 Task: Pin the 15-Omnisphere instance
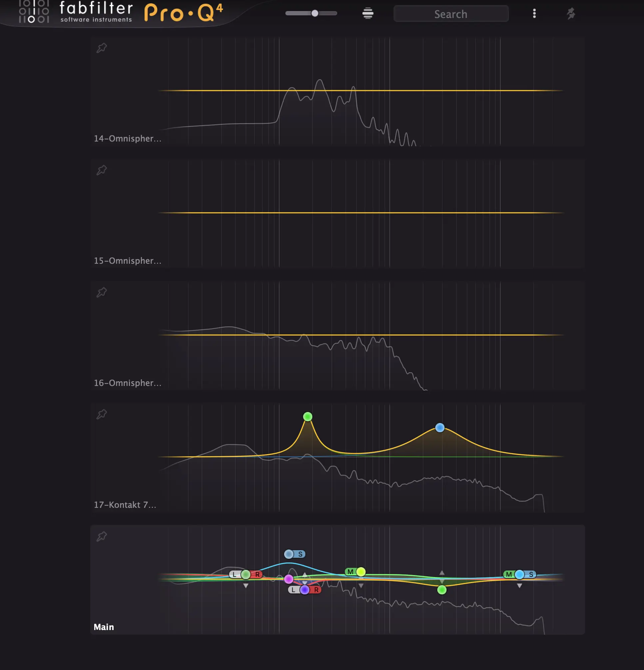coord(102,170)
